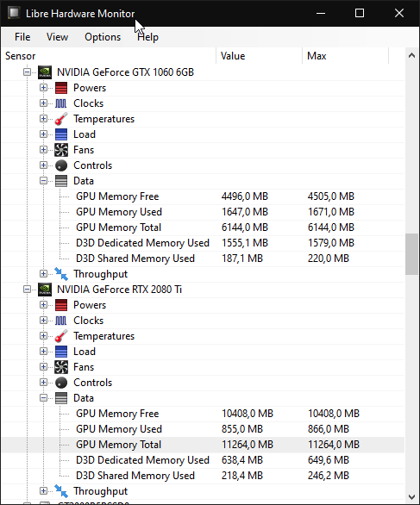The image size is (420, 505).
Task: Select GPU Memory Free row showing 10408,0 MB
Action: 203,414
